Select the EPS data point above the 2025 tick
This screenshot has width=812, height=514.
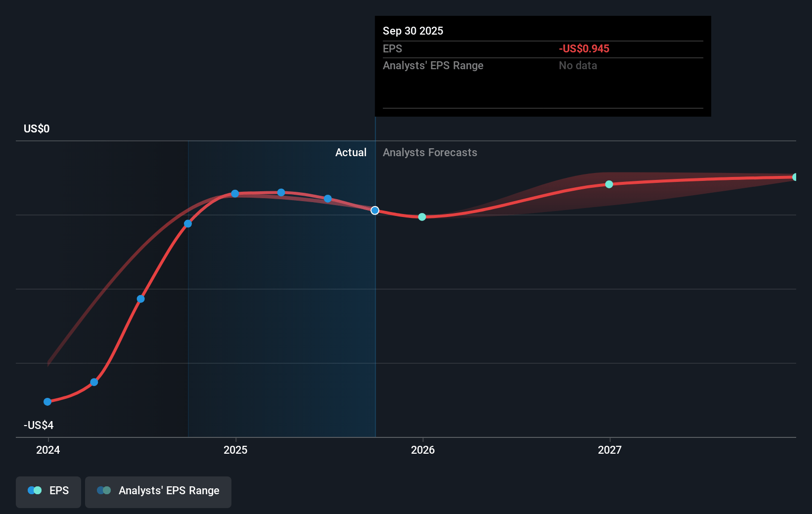click(x=235, y=194)
